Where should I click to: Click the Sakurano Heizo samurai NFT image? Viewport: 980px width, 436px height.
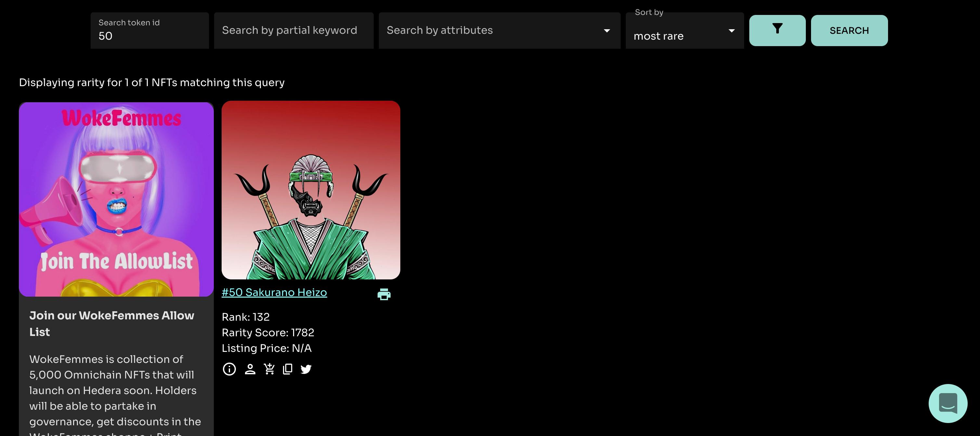point(310,190)
